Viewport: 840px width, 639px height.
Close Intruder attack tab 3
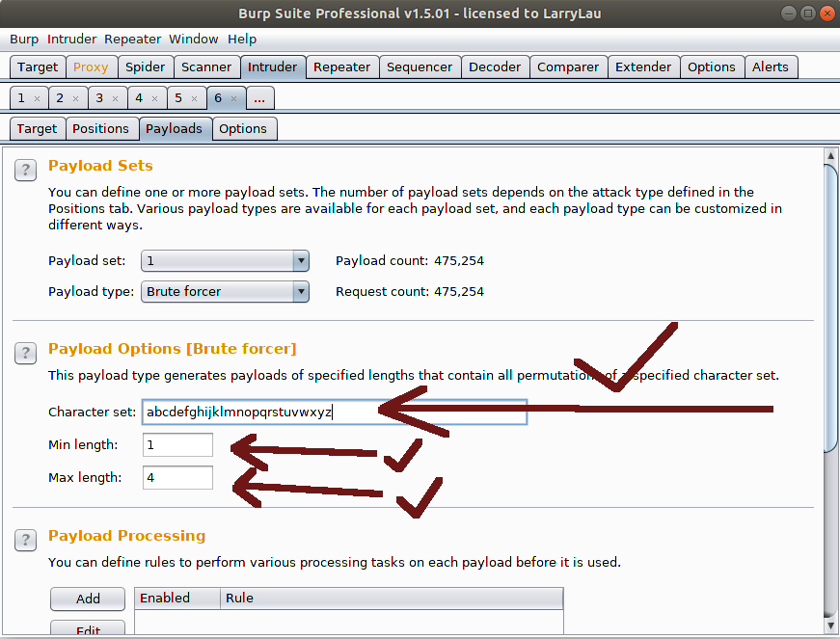115,98
